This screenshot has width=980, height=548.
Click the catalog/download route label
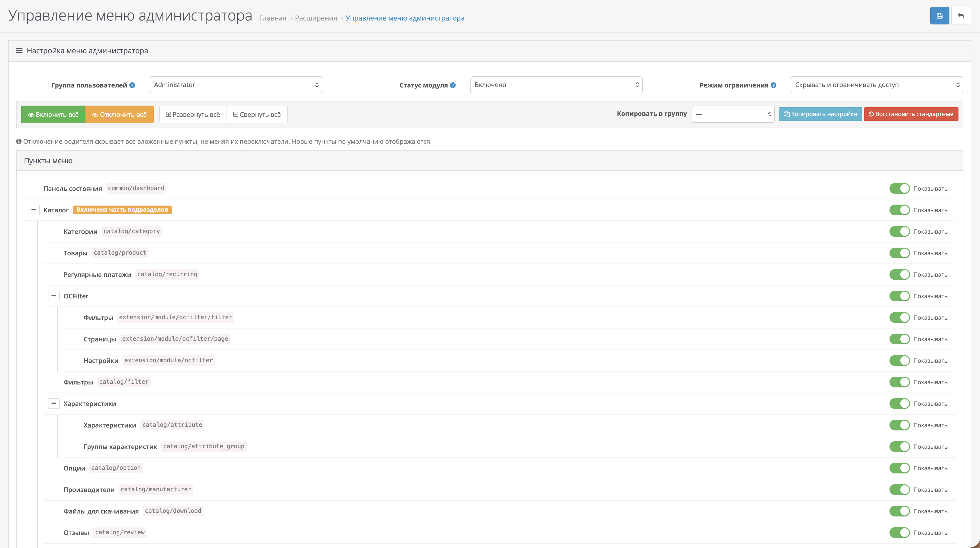coord(173,511)
